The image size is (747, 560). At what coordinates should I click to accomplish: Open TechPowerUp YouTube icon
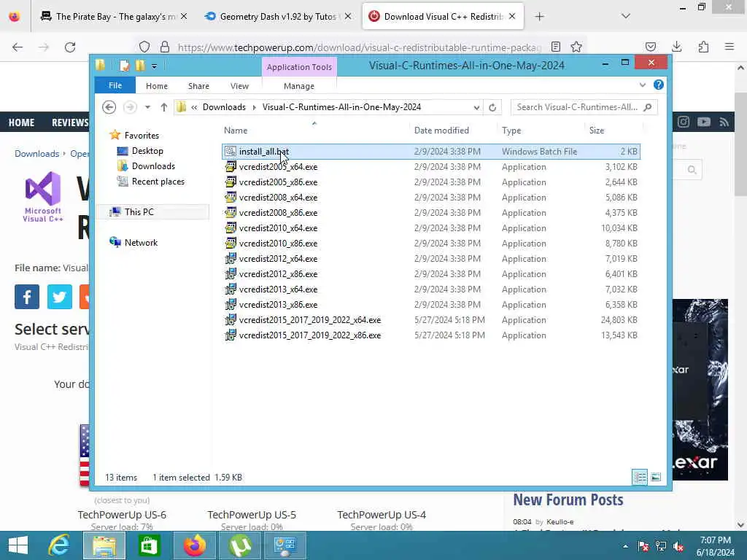point(704,122)
